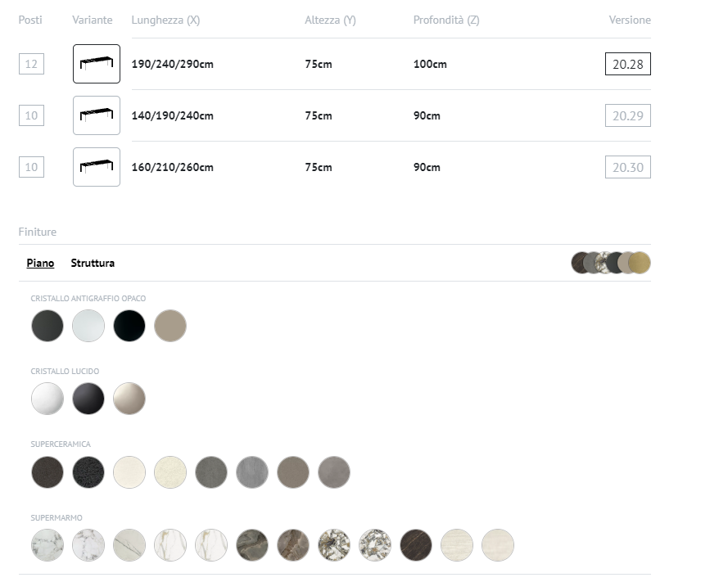Select the champagne glossy crystal swatch

[x=129, y=399]
